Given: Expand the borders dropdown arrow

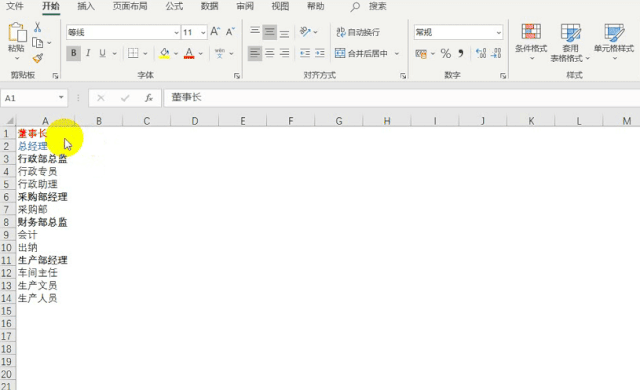Looking at the screenshot, I should pos(145,53).
